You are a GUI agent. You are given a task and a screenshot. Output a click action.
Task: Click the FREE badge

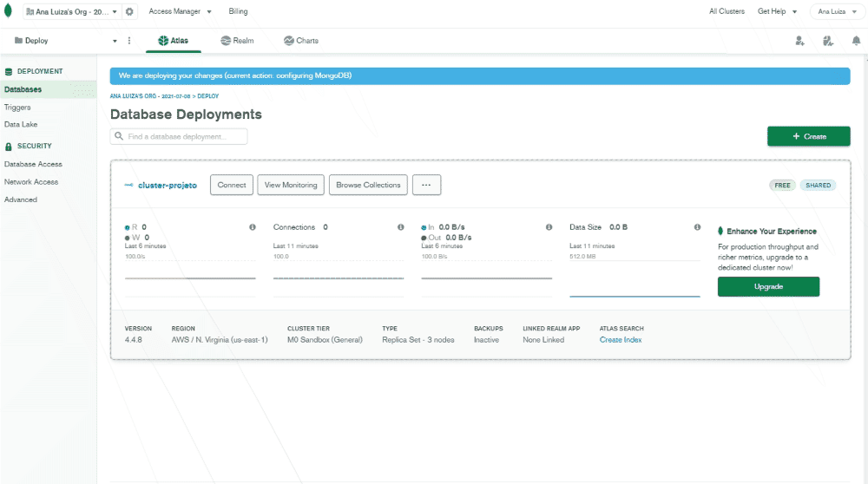782,186
